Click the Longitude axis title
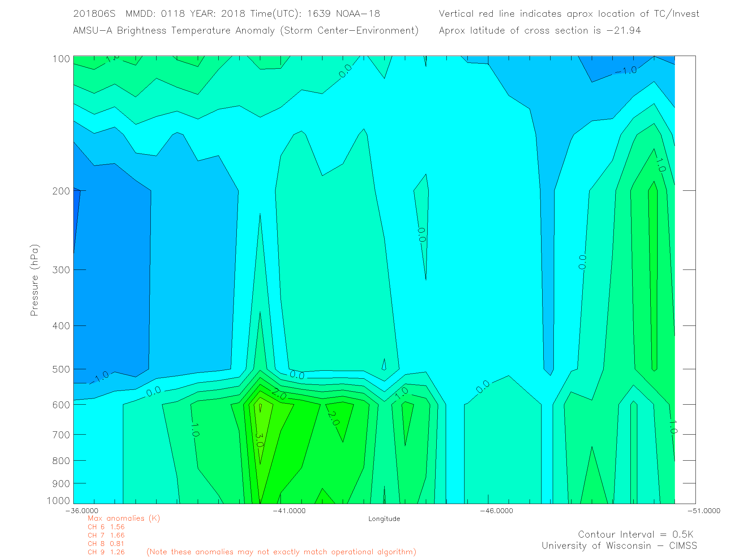Image resolution: width=732 pixels, height=560 pixels. coord(384,519)
